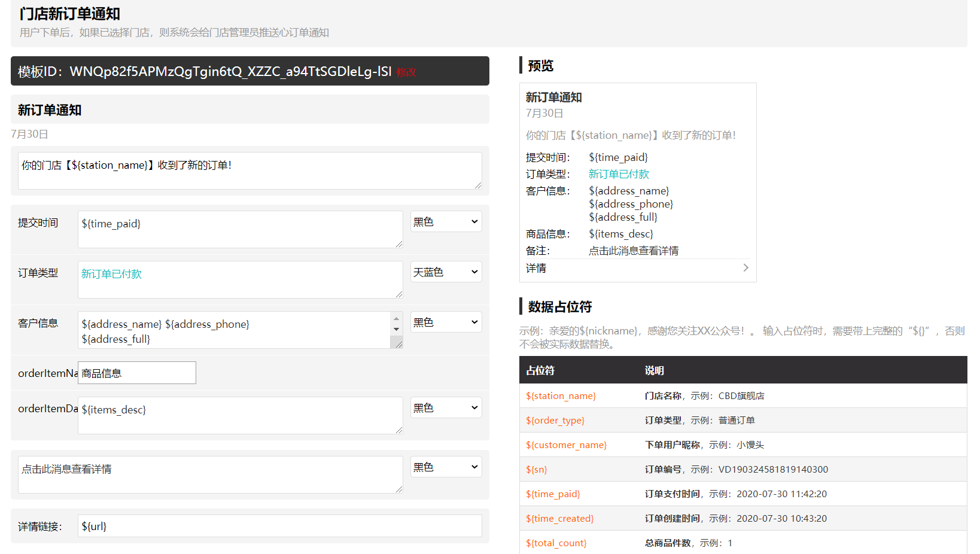Viewport: 980px width, 554px height.
Task: Expand the 客户信息 color dropdown
Action: 446,322
